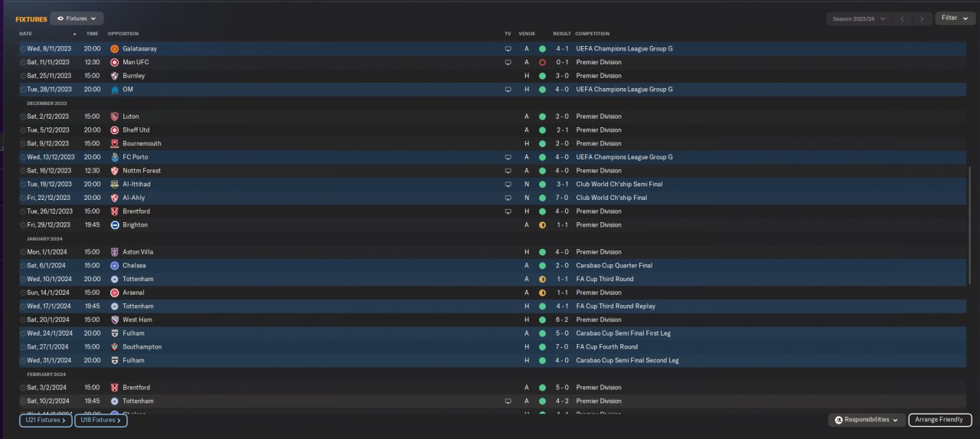
Task: Click the orange draw indicator for Brighton match
Action: click(x=542, y=225)
